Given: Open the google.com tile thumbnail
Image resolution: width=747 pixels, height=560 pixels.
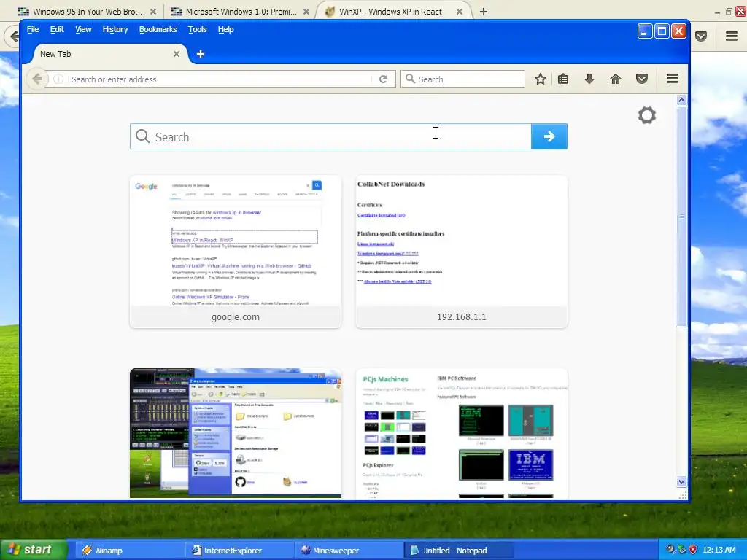Looking at the screenshot, I should (236, 241).
